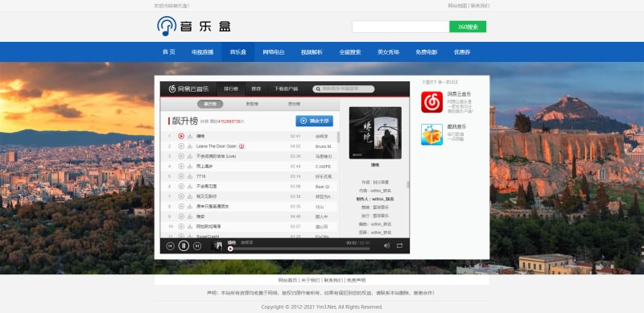Image resolution: width=644 pixels, height=313 pixels.
Task: Select the 飙升榜 chart pill
Action: tap(210, 104)
